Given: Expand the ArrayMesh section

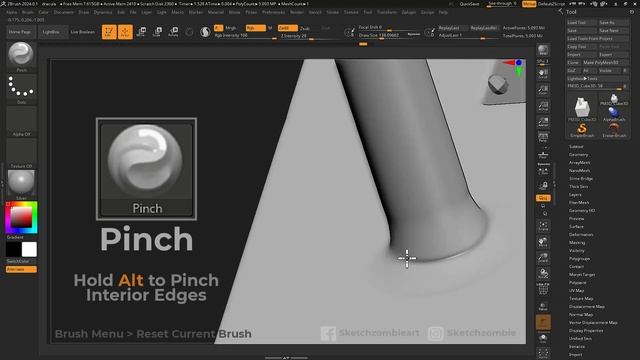Looking at the screenshot, I should point(580,162).
